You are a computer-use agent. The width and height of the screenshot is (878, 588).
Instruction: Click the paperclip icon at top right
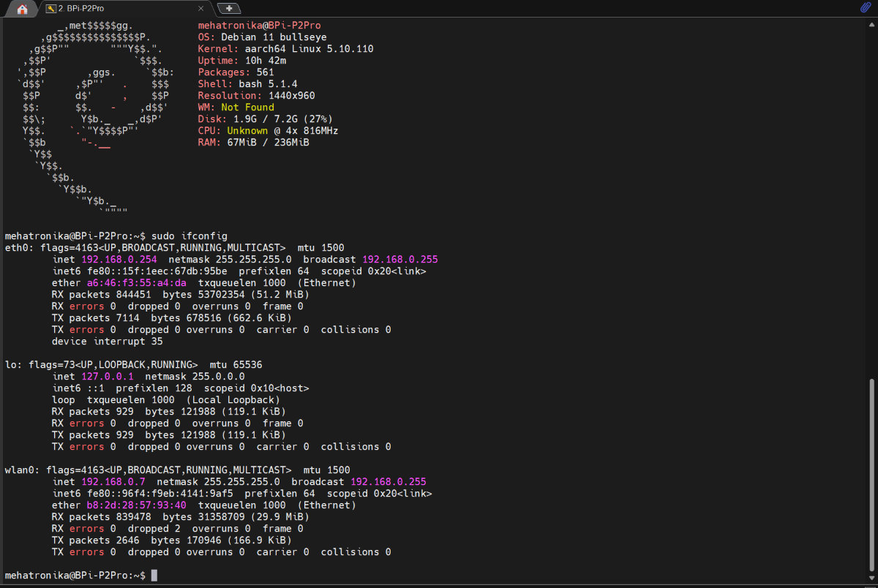point(866,8)
